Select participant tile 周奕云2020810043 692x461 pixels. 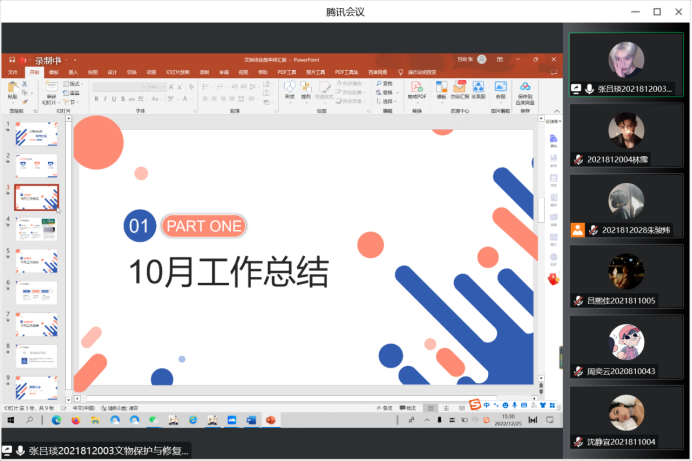click(x=626, y=348)
